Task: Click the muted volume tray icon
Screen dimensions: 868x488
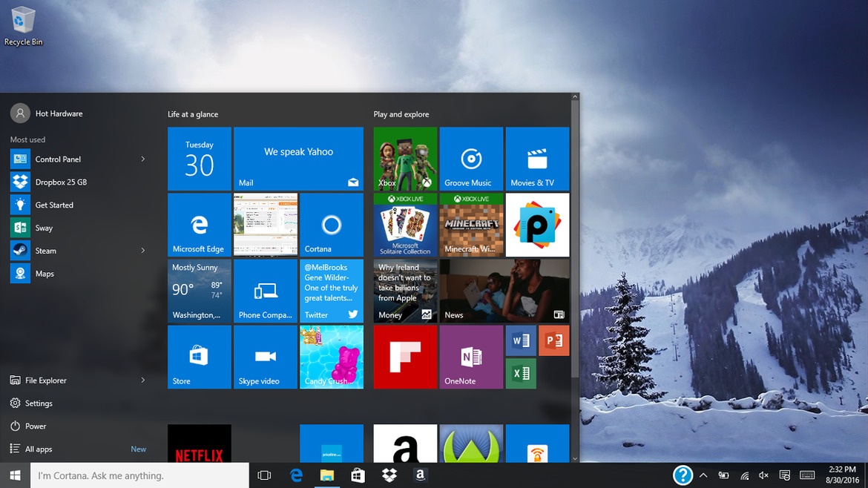Action: click(x=764, y=475)
